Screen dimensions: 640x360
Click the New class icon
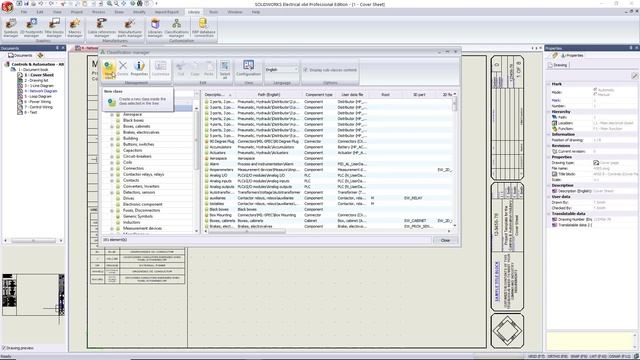tap(109, 69)
